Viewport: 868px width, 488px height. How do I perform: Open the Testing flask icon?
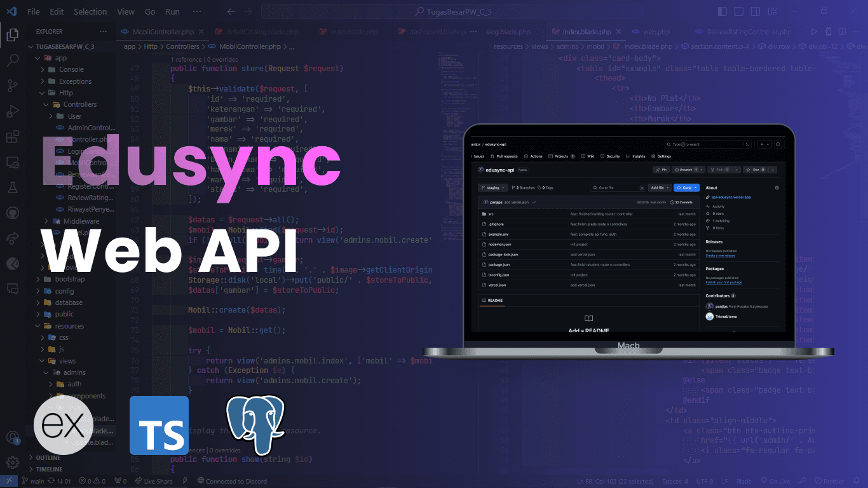(12, 187)
